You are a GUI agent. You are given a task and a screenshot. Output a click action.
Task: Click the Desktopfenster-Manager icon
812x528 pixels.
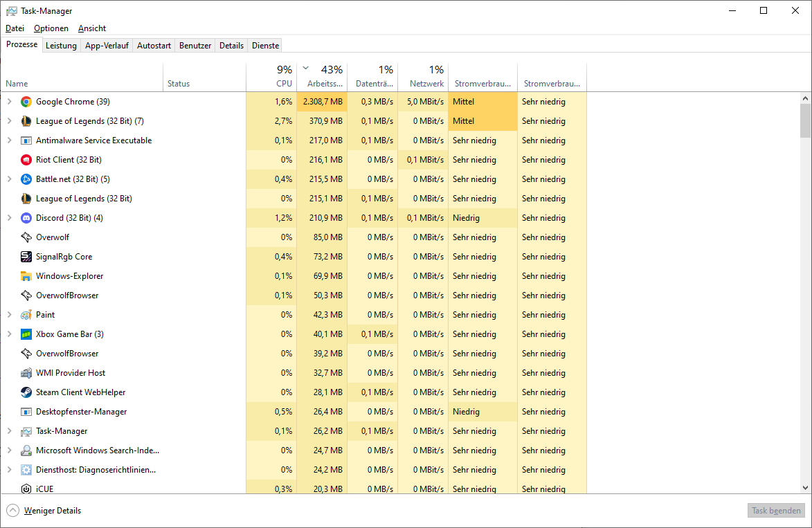tap(26, 412)
